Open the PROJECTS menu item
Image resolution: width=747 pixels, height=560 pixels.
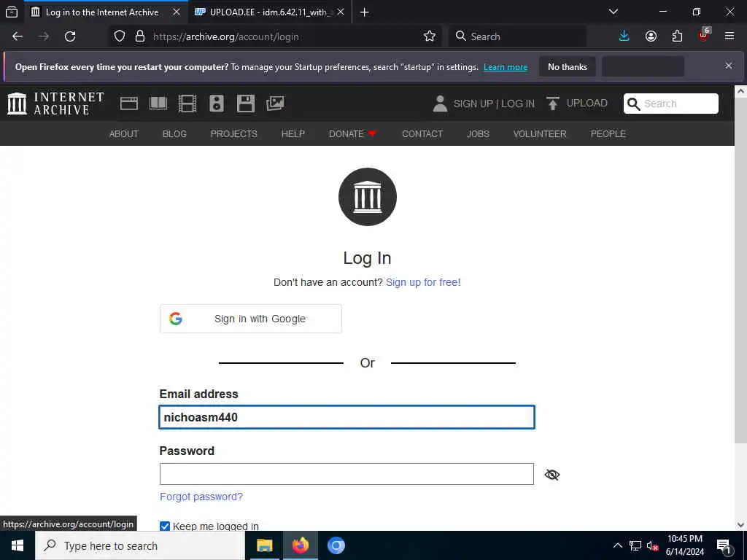234,134
